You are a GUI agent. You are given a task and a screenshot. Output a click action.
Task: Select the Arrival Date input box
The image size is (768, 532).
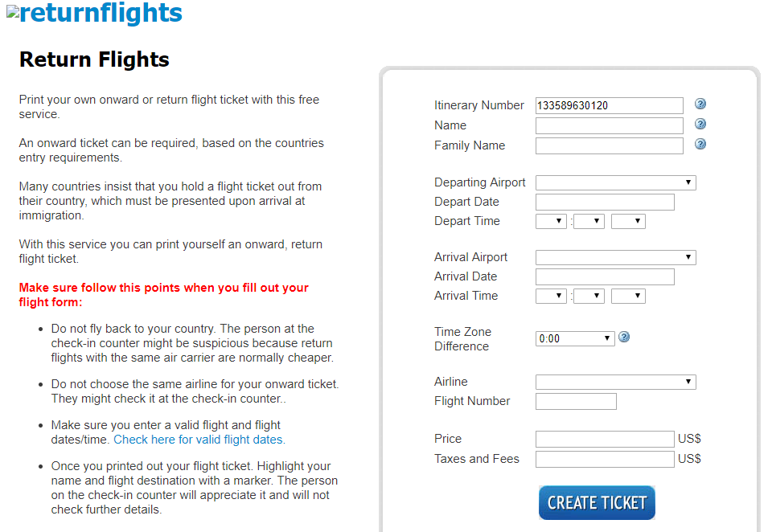coord(605,276)
